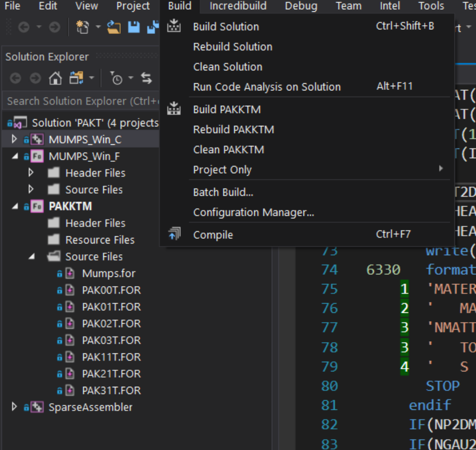Expand Source Files under MUMPS_Win_F
476x450 pixels.
click(31, 189)
